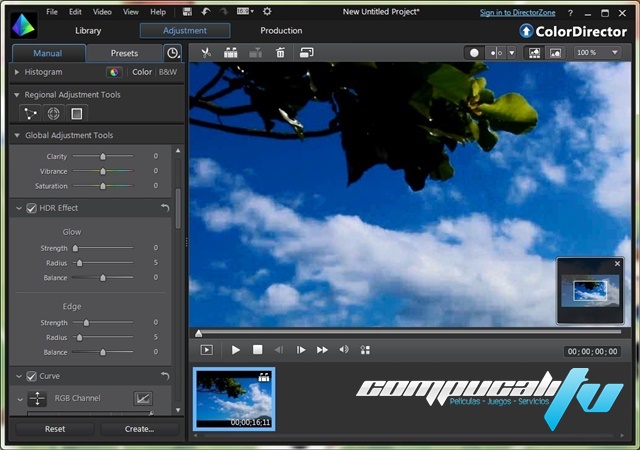Click the Saturation slider handle
The image size is (640, 450).
[103, 186]
